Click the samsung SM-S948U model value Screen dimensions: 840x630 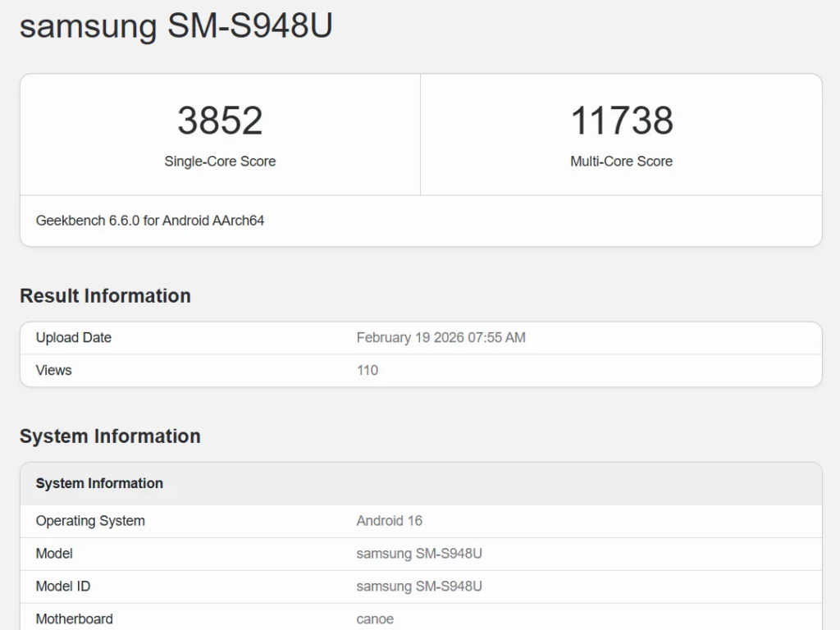tap(419, 554)
